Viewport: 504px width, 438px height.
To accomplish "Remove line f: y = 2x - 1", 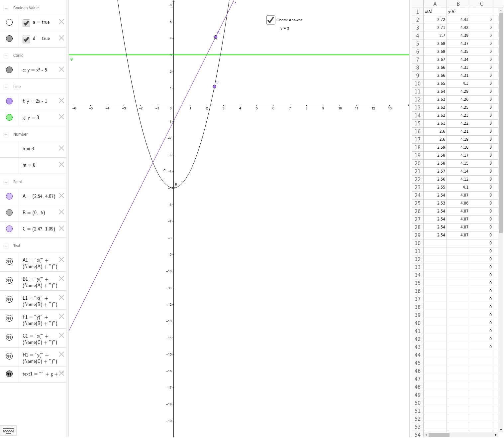I will 61,100.
